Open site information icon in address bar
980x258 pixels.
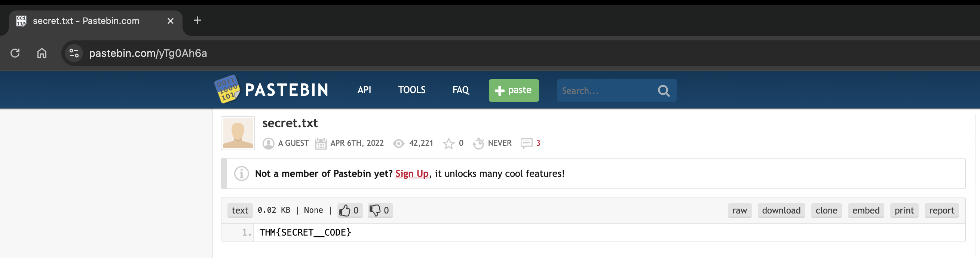pos(74,53)
